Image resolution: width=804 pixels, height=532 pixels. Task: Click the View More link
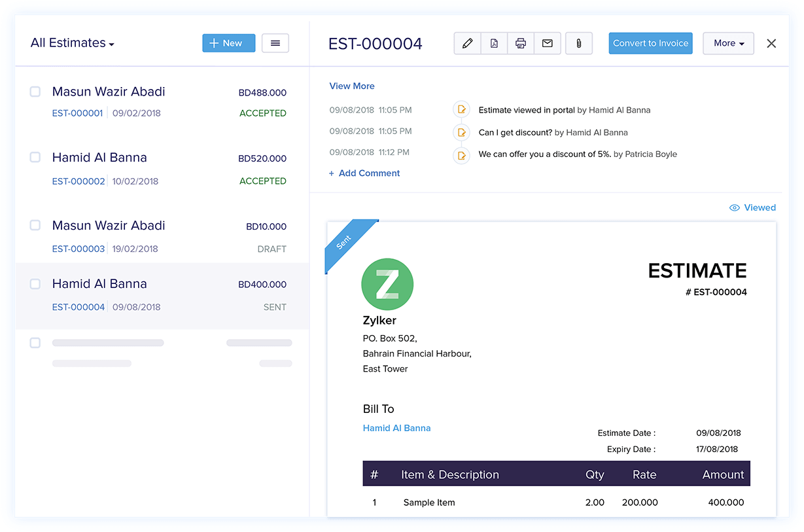(x=352, y=86)
